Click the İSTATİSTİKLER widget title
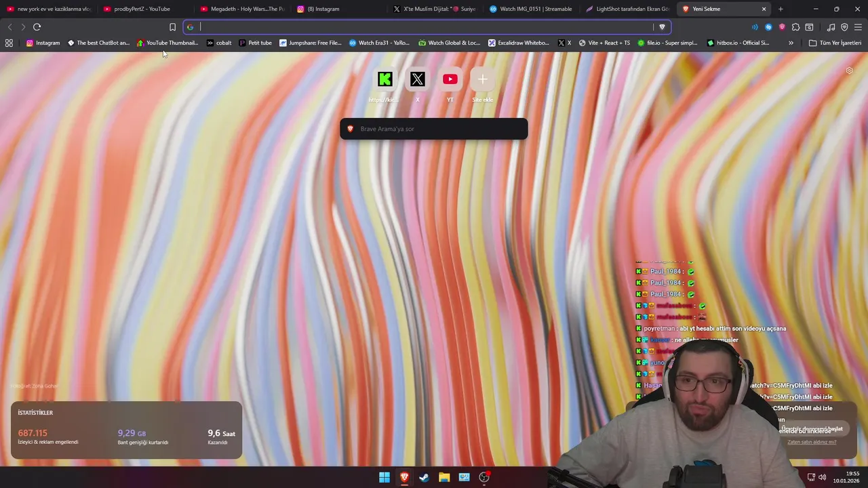The image size is (868, 488). 35,413
